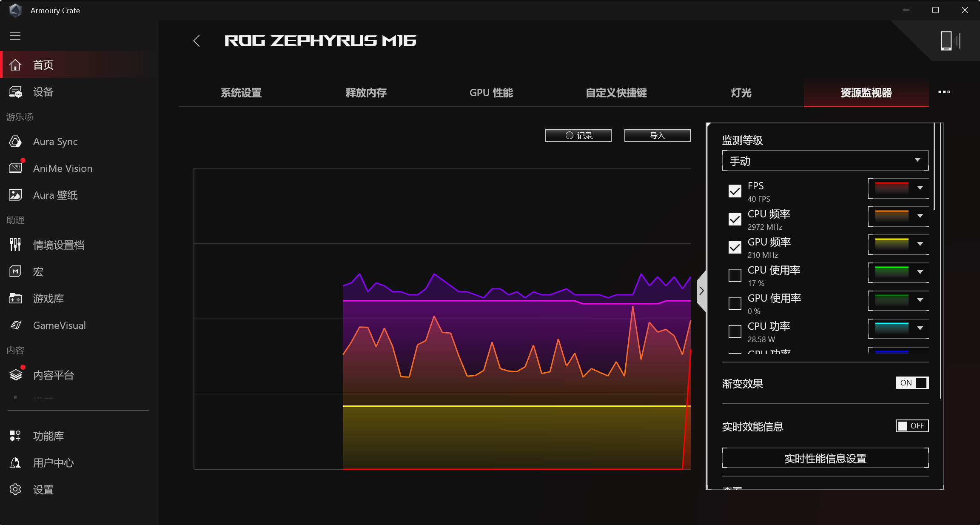This screenshot has width=980, height=525.
Task: Click the red FPS color swatch
Action: pos(892,188)
